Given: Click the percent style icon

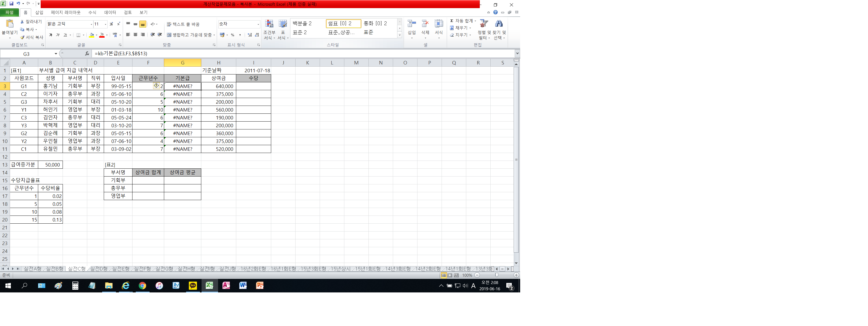Looking at the screenshot, I should tap(232, 35).
